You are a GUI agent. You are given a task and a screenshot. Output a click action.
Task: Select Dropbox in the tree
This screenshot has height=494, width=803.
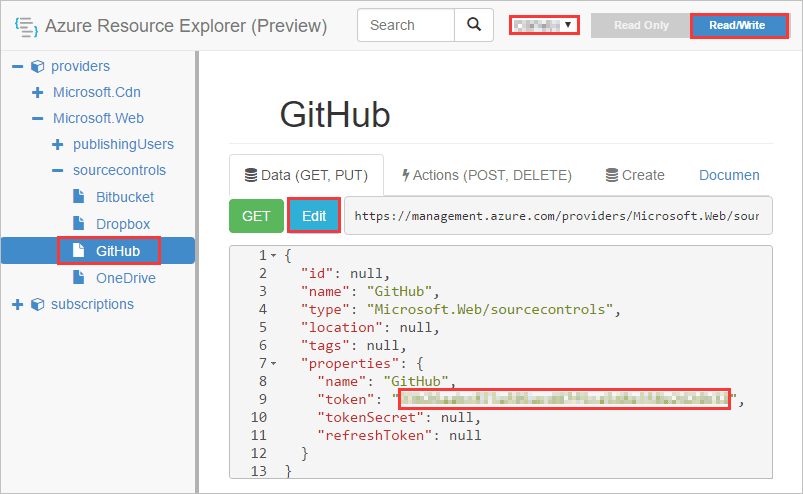123,224
